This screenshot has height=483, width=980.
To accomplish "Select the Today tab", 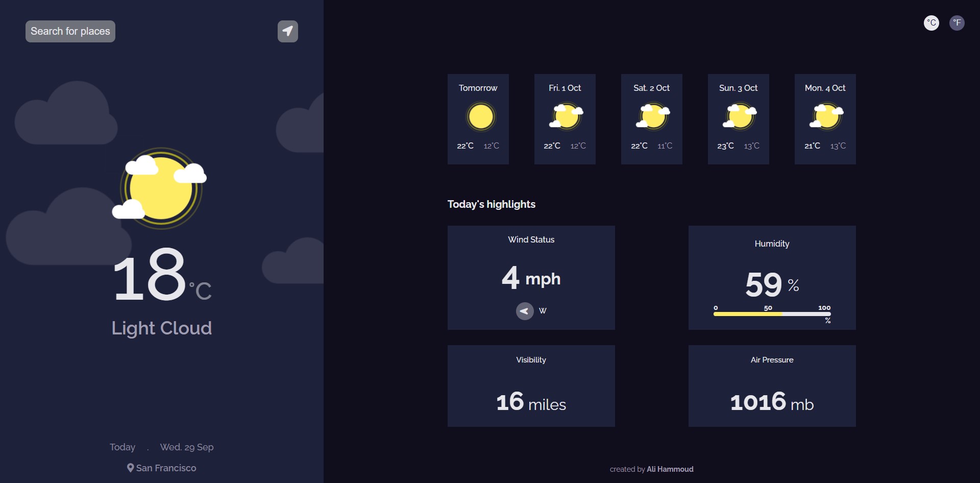I will point(122,447).
